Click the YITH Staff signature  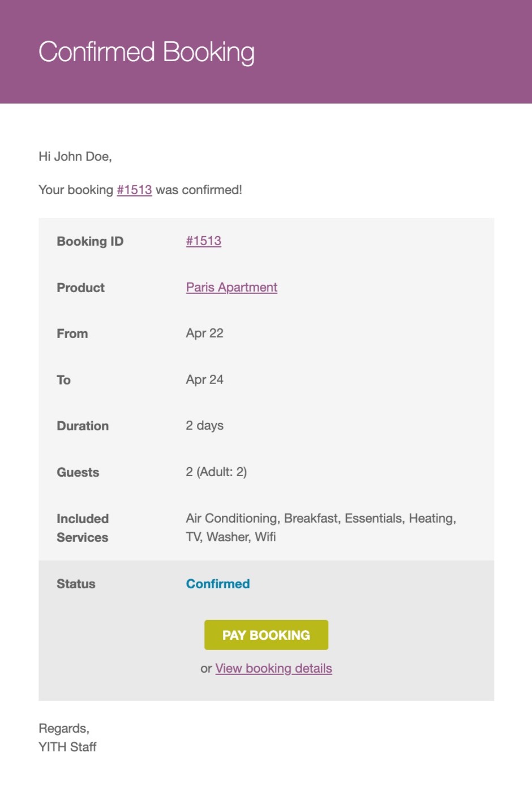(67, 747)
